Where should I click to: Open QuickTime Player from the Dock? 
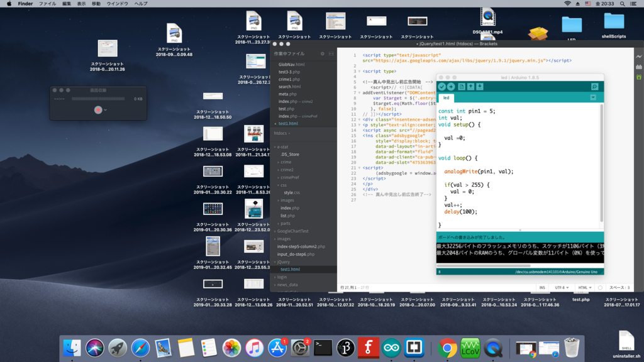pyautogui.click(x=493, y=348)
